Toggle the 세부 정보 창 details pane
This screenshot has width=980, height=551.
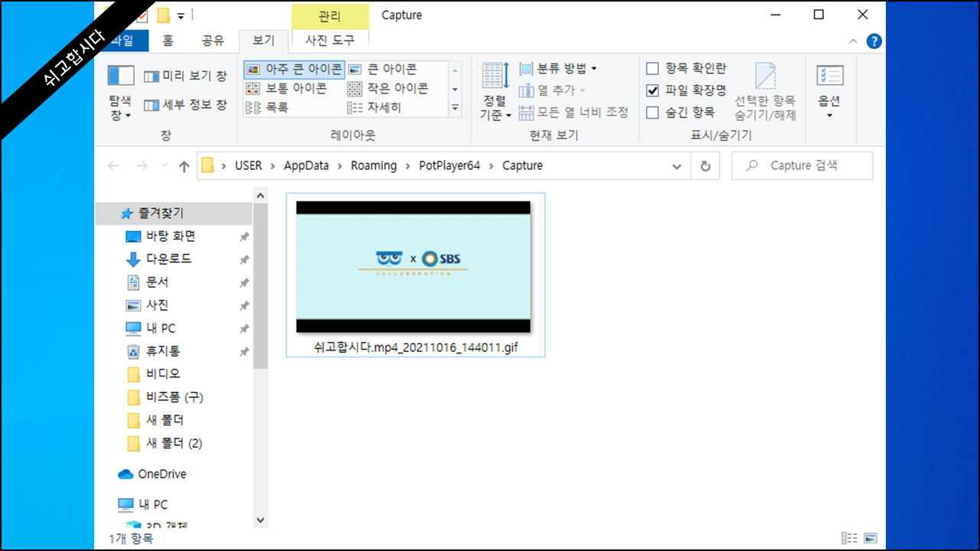tap(185, 105)
